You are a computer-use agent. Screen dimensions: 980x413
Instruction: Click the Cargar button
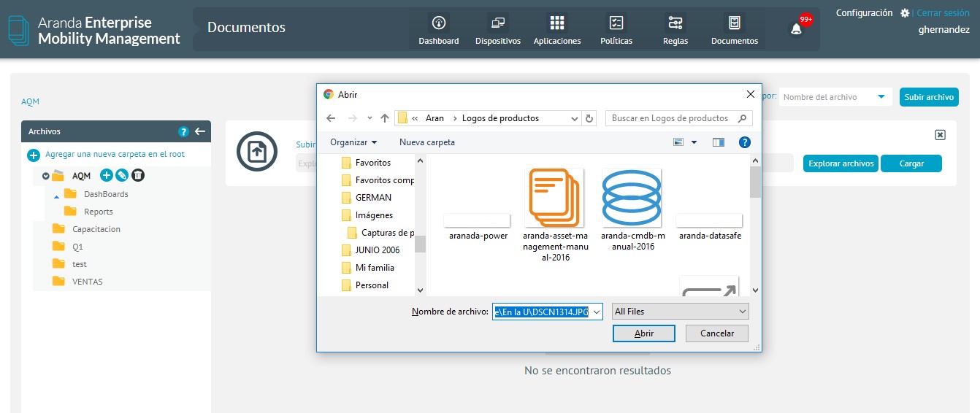tap(911, 163)
